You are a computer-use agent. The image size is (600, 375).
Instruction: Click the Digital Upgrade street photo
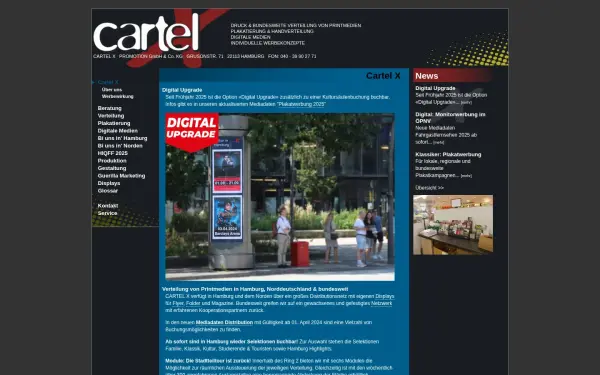[x=280, y=197]
